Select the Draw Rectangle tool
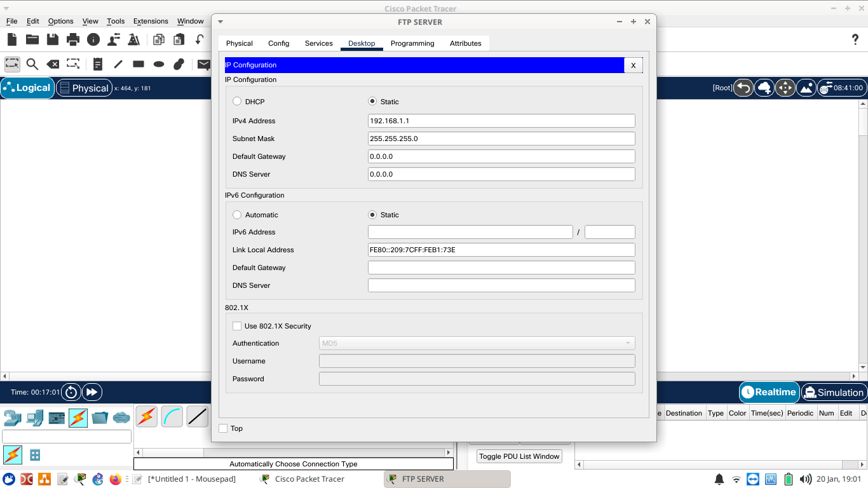 pyautogui.click(x=139, y=64)
